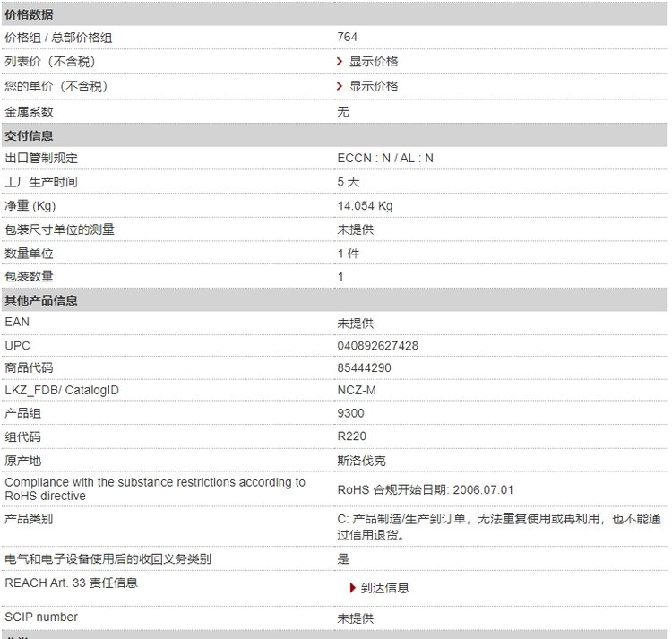Click the net weight value 14.054 Kg

pyautogui.click(x=365, y=206)
